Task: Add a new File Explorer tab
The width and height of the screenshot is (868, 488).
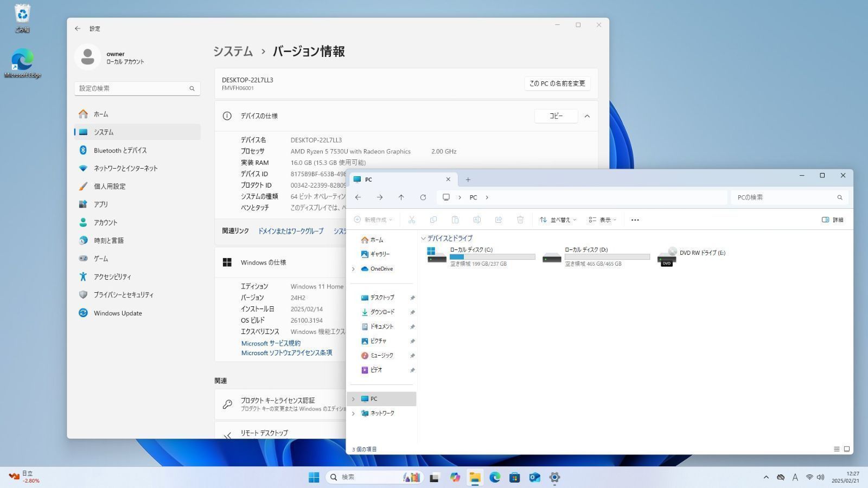Action: coord(468,179)
